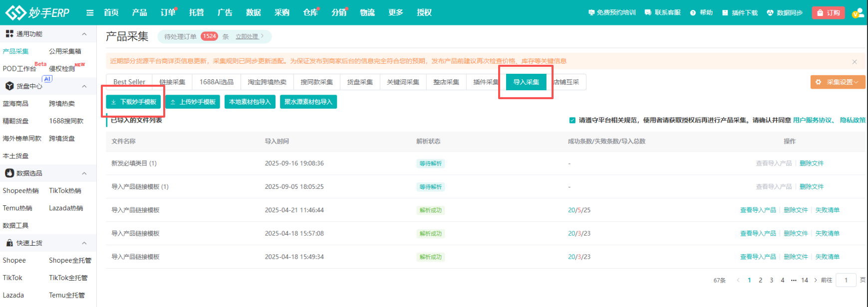The width and height of the screenshot is (868, 307).
Task: Click the 下载妙手模板 button
Action: pyautogui.click(x=133, y=102)
